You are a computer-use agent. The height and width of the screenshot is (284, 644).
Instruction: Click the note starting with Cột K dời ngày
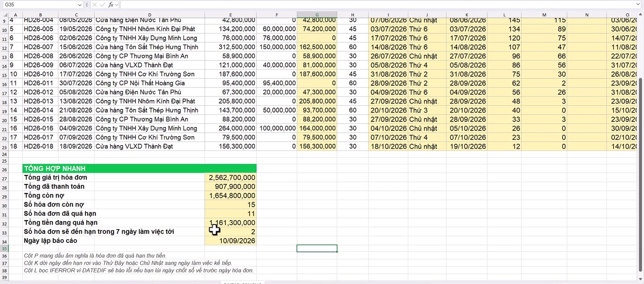click(128, 263)
